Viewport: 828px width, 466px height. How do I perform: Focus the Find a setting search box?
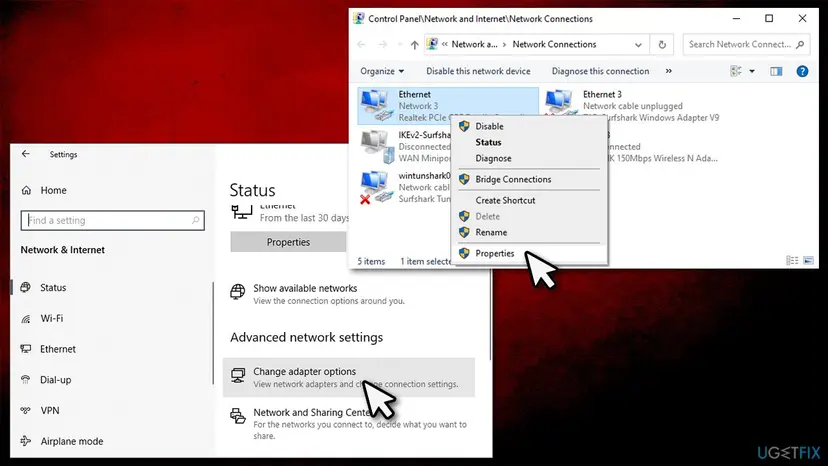click(112, 220)
